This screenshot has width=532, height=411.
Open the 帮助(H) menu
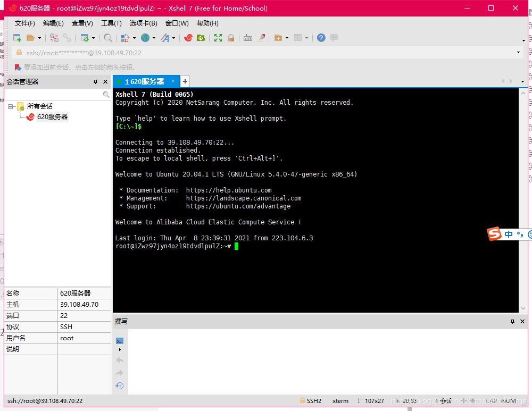point(207,23)
